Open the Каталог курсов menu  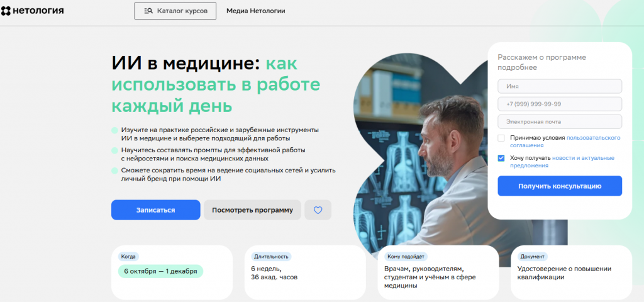[175, 11]
